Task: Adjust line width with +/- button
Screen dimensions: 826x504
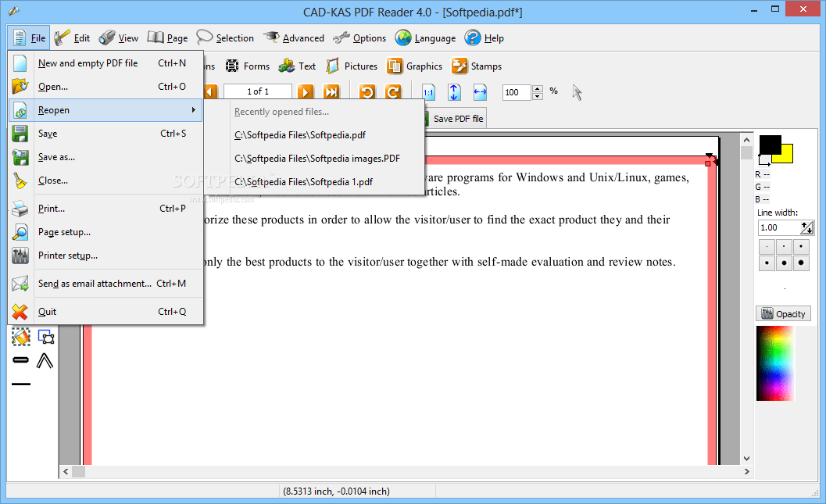Action: click(x=807, y=227)
